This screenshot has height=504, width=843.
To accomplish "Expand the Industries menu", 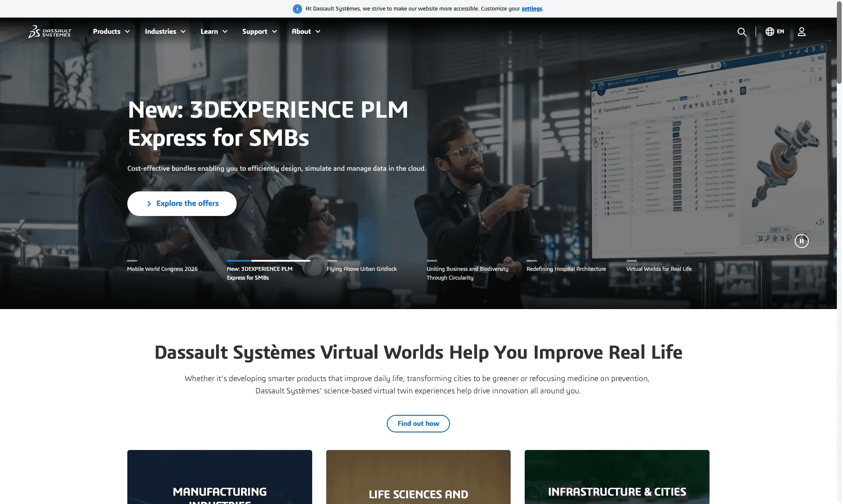I will 165,31.
